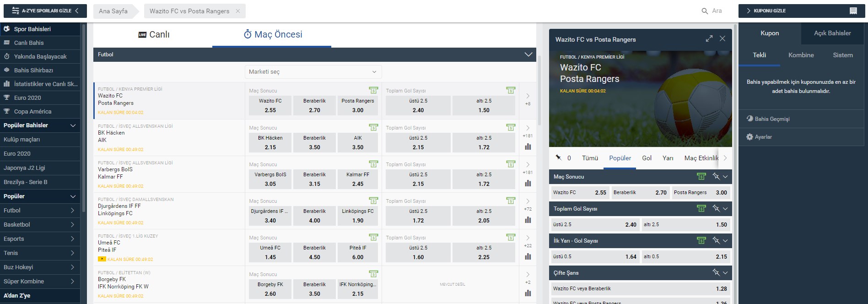Click the coupon receipt icon in header

(x=853, y=11)
